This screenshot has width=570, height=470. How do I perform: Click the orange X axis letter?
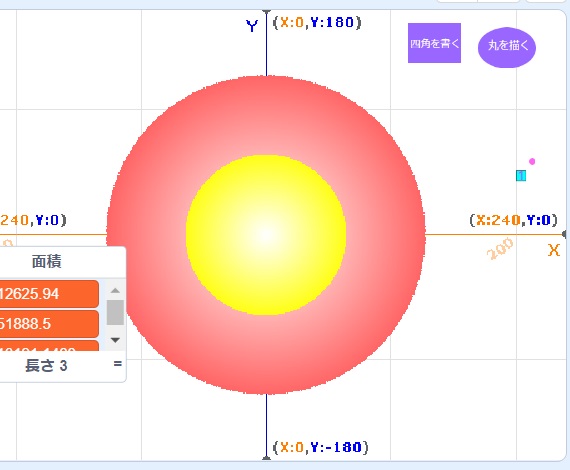coord(554,250)
